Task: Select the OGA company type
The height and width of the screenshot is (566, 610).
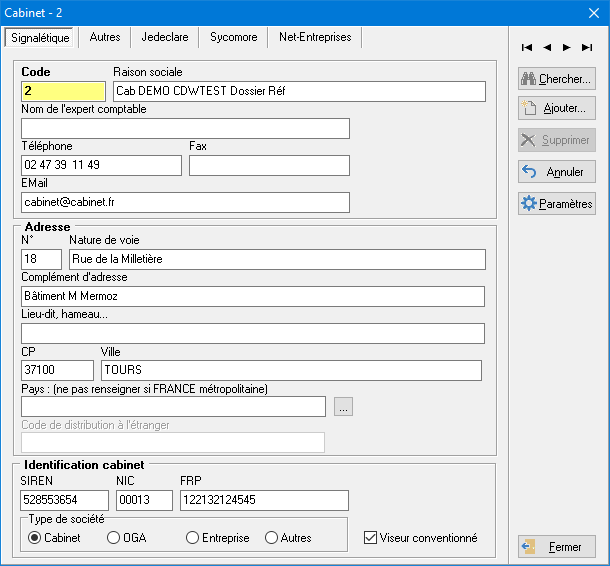Action: [113, 538]
